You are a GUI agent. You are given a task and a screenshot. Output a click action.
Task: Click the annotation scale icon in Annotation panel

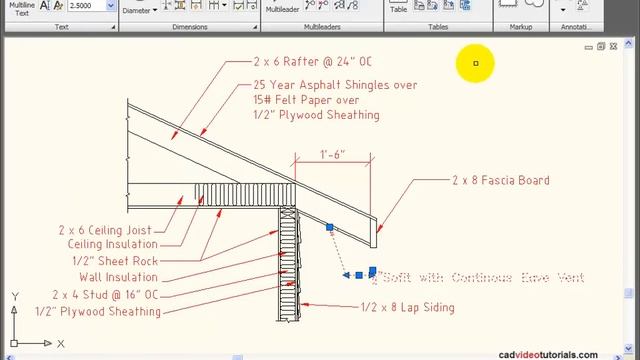point(582,5)
